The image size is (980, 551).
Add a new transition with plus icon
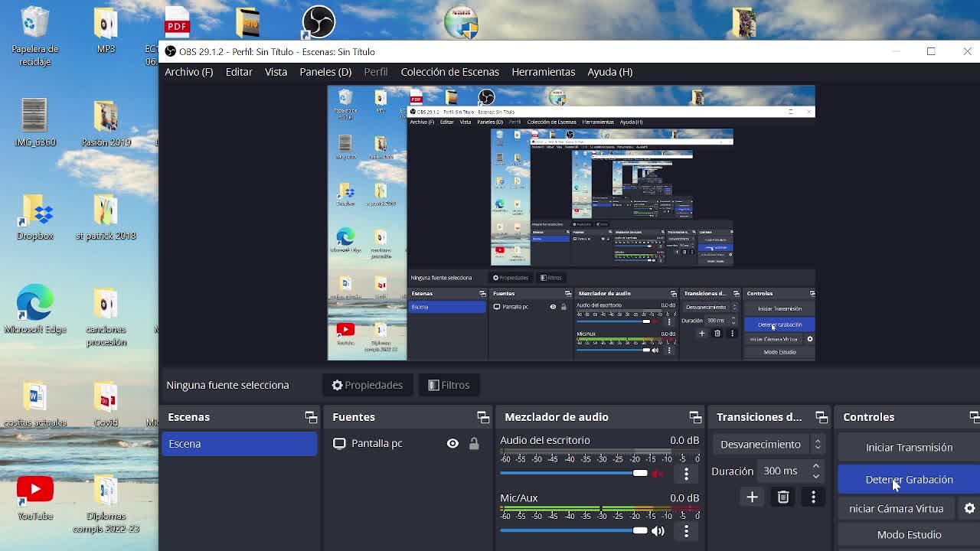click(752, 497)
